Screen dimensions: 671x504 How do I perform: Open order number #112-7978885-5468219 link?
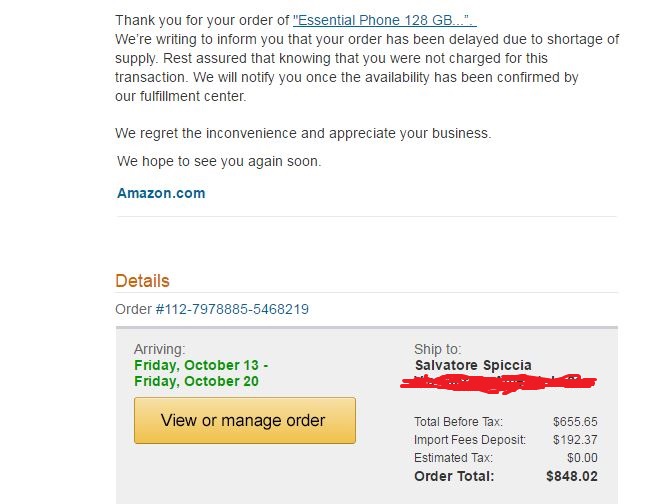pyautogui.click(x=232, y=309)
